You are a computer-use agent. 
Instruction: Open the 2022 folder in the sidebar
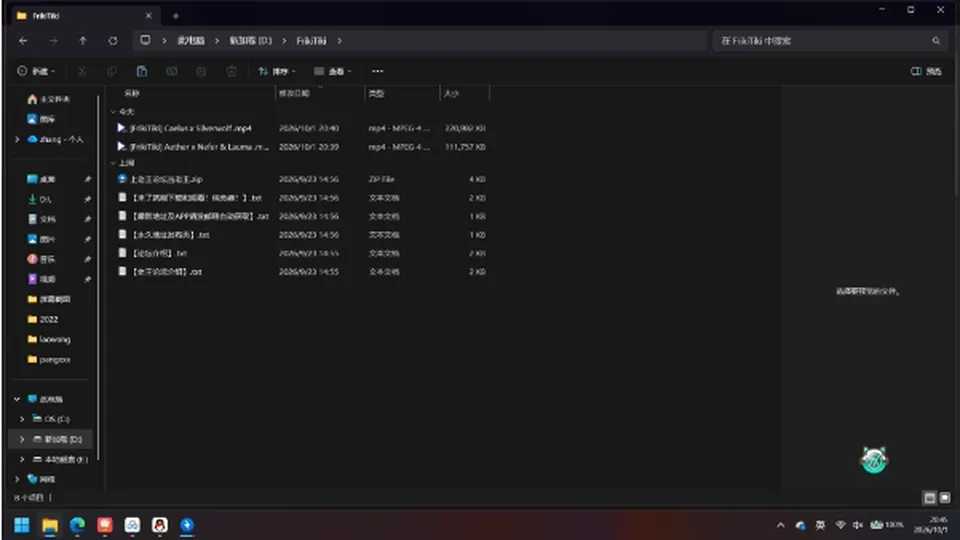click(x=43, y=320)
